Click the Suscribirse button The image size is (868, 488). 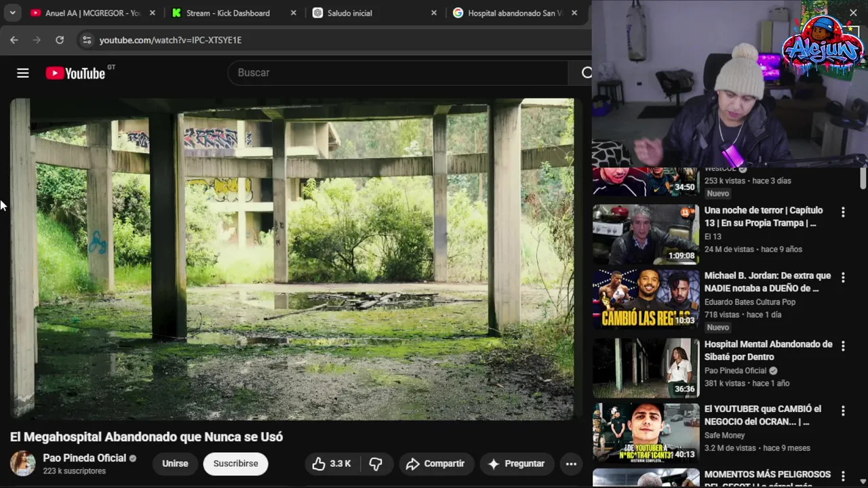235,464
